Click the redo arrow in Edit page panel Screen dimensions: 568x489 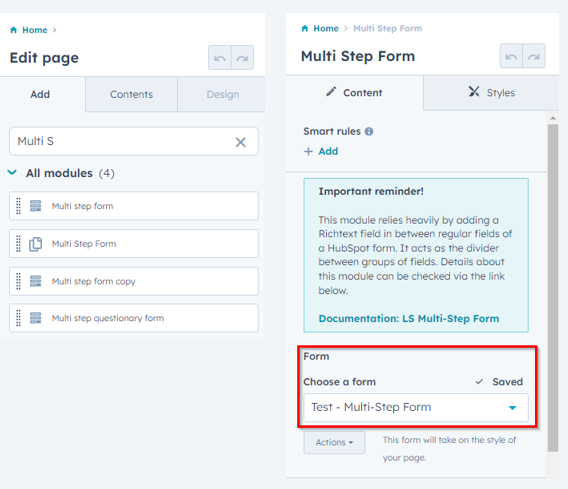(x=242, y=58)
